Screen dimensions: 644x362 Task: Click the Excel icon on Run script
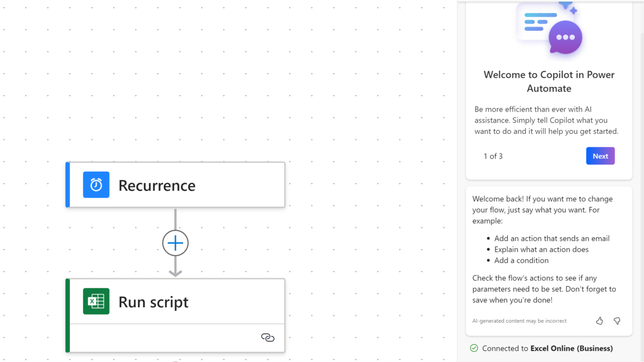point(96,301)
